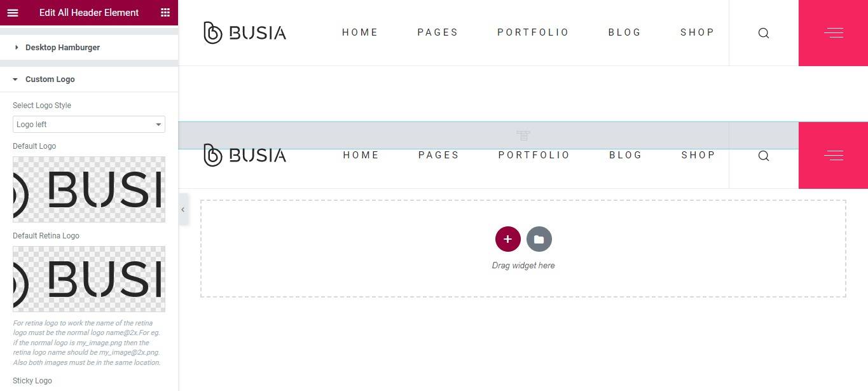Open the Elementor hamburger menu
Screen dimensions: 868x391
point(13,13)
